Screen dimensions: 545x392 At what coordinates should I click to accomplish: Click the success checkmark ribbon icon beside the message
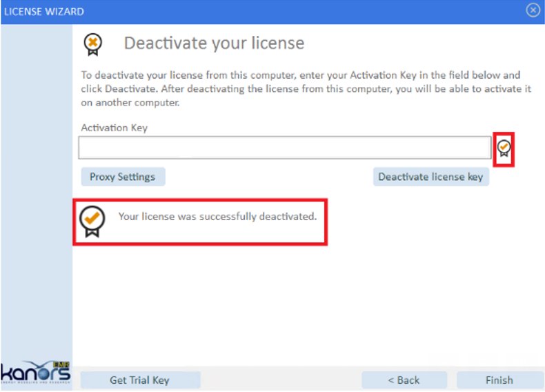point(92,222)
